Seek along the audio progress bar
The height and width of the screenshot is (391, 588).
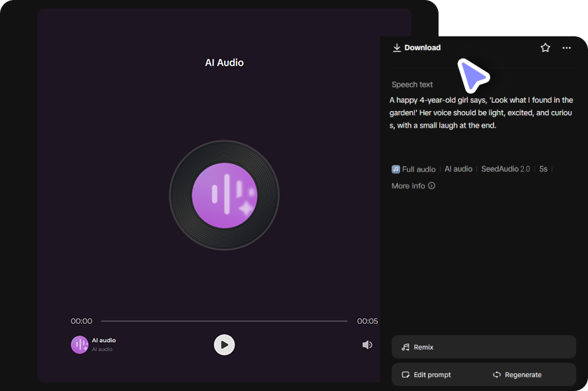224,321
